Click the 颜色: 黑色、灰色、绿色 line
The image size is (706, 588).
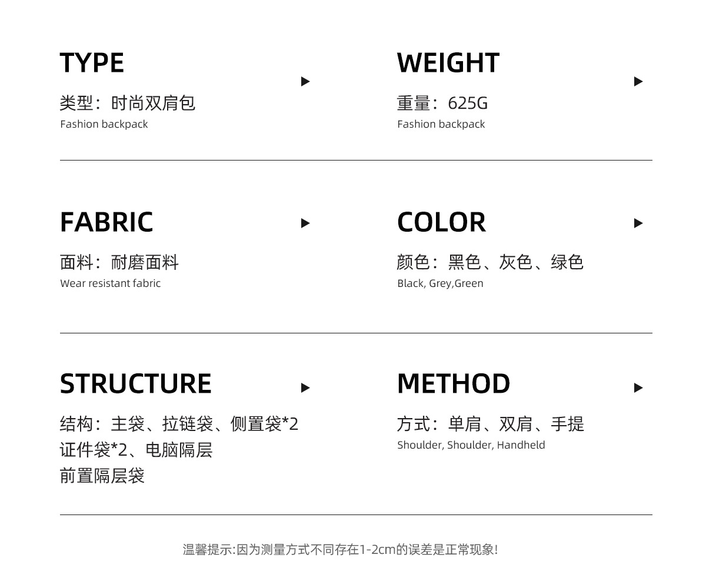[x=490, y=262]
